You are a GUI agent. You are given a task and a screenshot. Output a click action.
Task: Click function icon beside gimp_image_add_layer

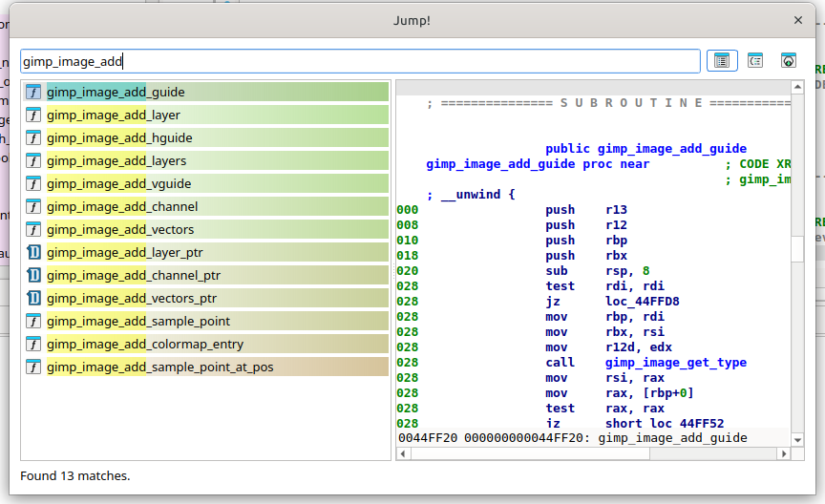point(33,115)
